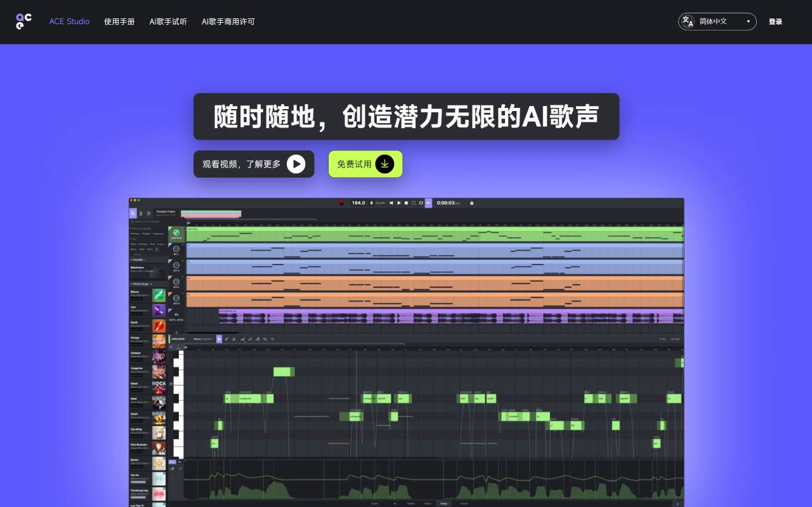This screenshot has width=812, height=507.
Task: Select the pitch curve tool in the piano roll toolbar
Action: pyautogui.click(x=257, y=339)
